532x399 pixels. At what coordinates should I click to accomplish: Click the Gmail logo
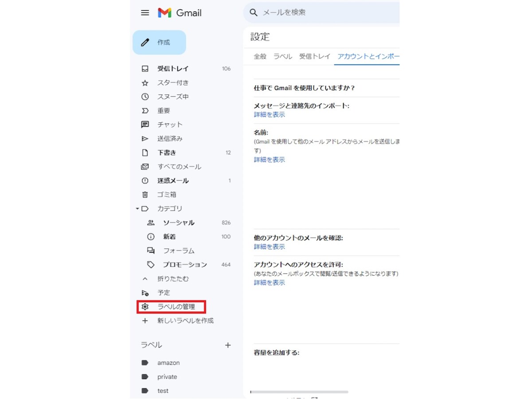click(x=180, y=13)
